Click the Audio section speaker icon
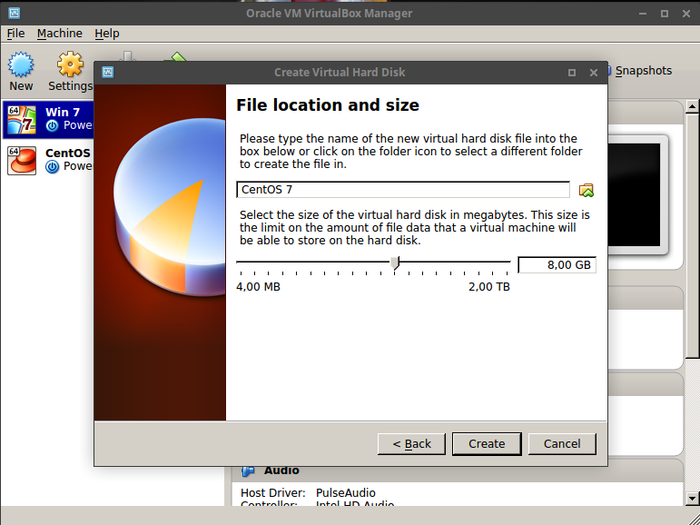700x525 pixels. tap(248, 471)
